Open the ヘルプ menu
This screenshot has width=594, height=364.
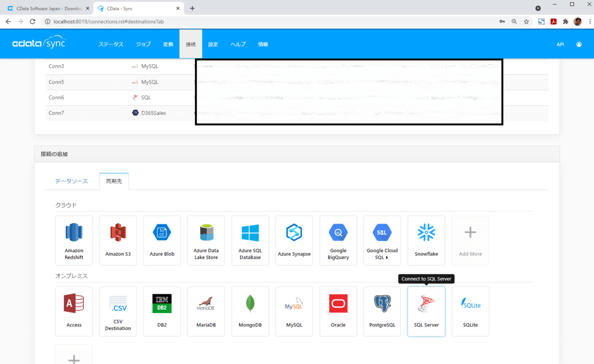tap(238, 44)
